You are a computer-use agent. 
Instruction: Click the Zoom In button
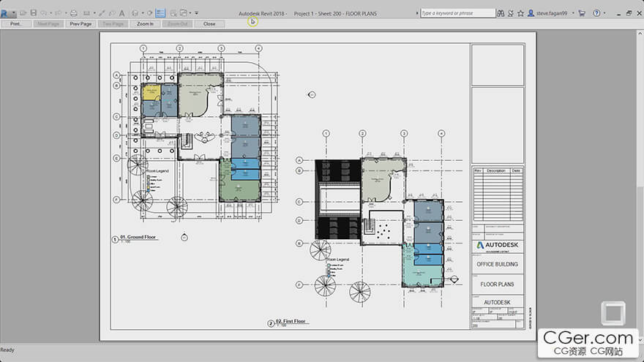[145, 24]
